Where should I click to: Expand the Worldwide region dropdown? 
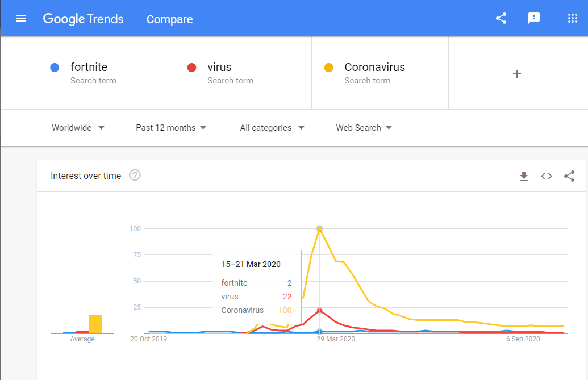pos(78,128)
